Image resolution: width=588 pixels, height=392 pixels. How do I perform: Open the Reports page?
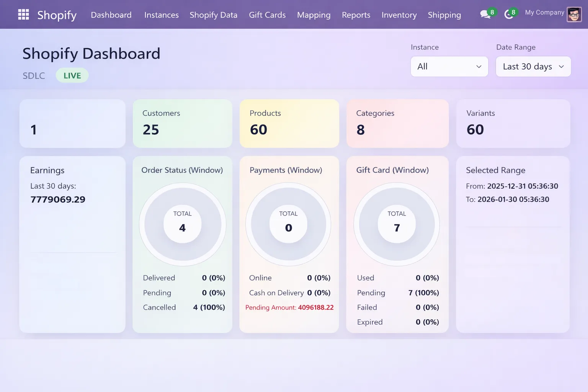[x=356, y=15]
